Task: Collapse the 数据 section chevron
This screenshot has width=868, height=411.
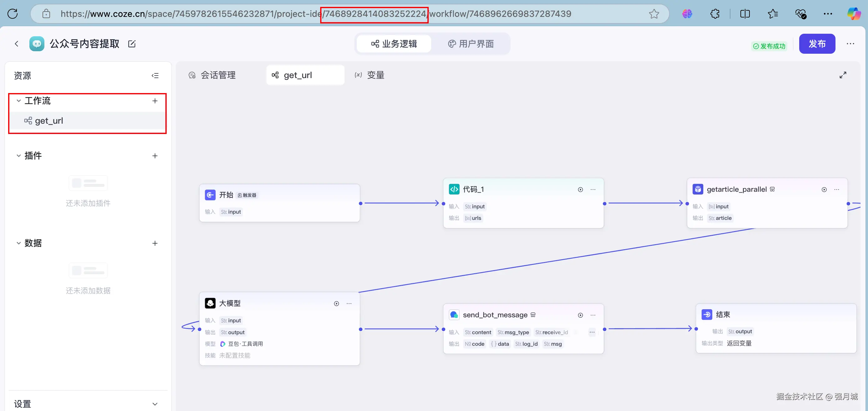Action: tap(19, 243)
